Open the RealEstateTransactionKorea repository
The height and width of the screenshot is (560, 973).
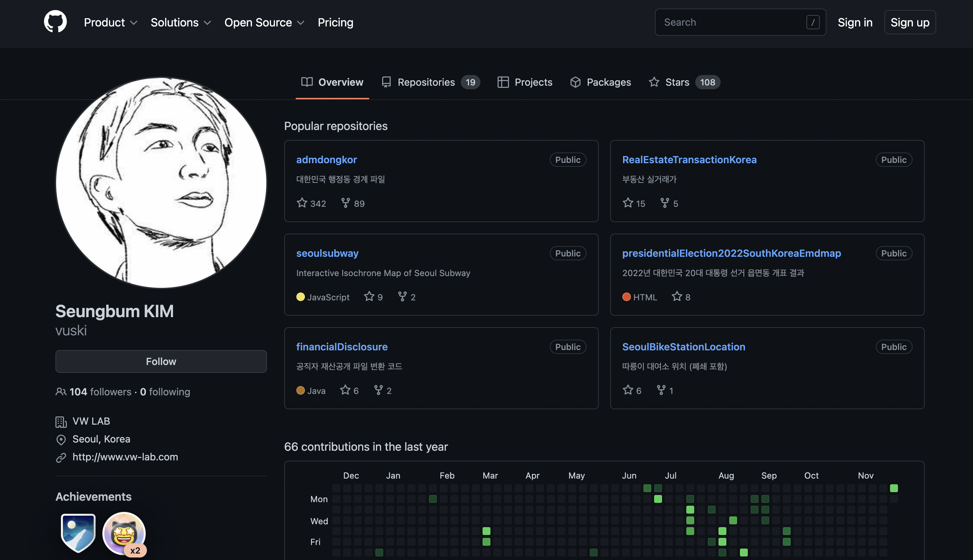pos(689,160)
